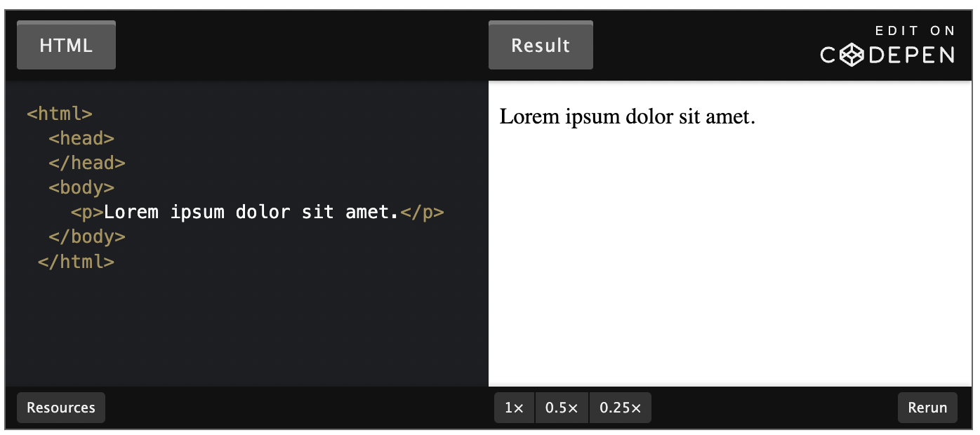
Task: Click the closing </body> tag in code
Action: pyautogui.click(x=87, y=236)
